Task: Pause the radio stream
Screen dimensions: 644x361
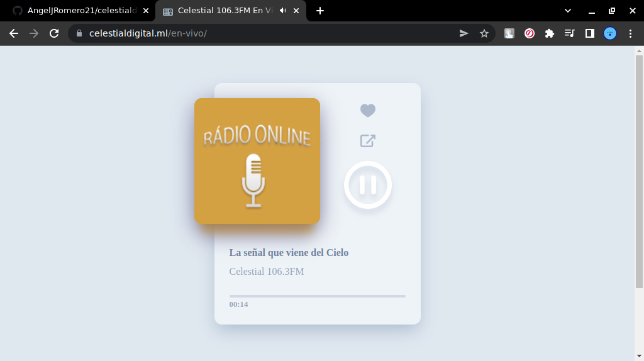Action: 367,185
